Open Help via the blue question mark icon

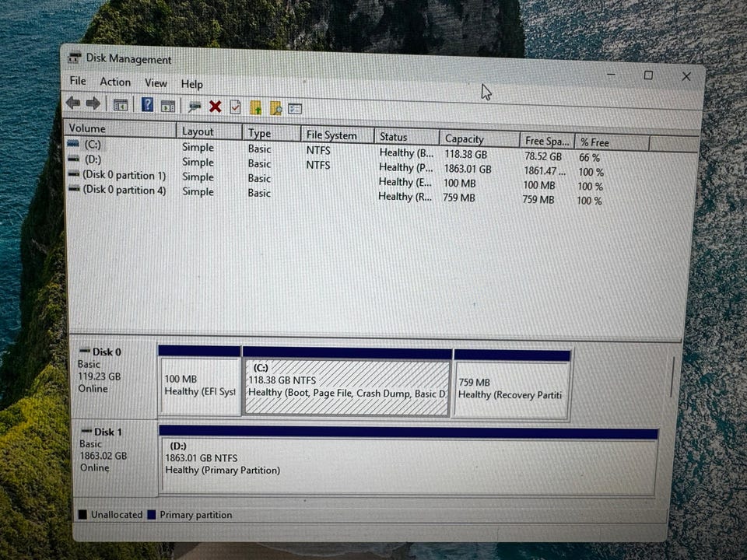[147, 105]
